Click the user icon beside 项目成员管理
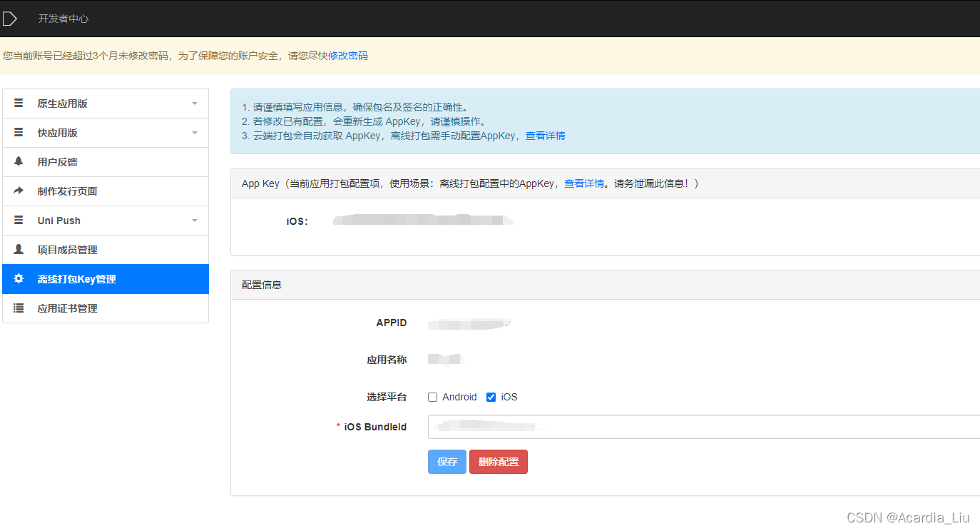 [19, 250]
